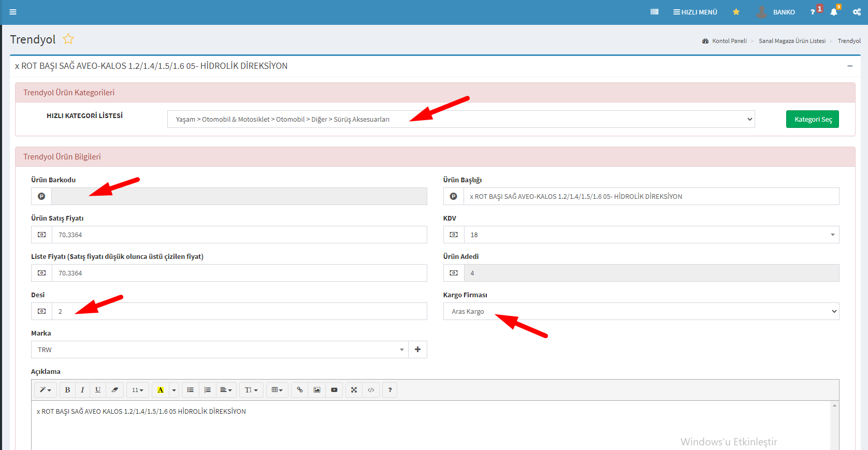Insert a link in the description editor
The height and width of the screenshot is (450, 868).
300,390
